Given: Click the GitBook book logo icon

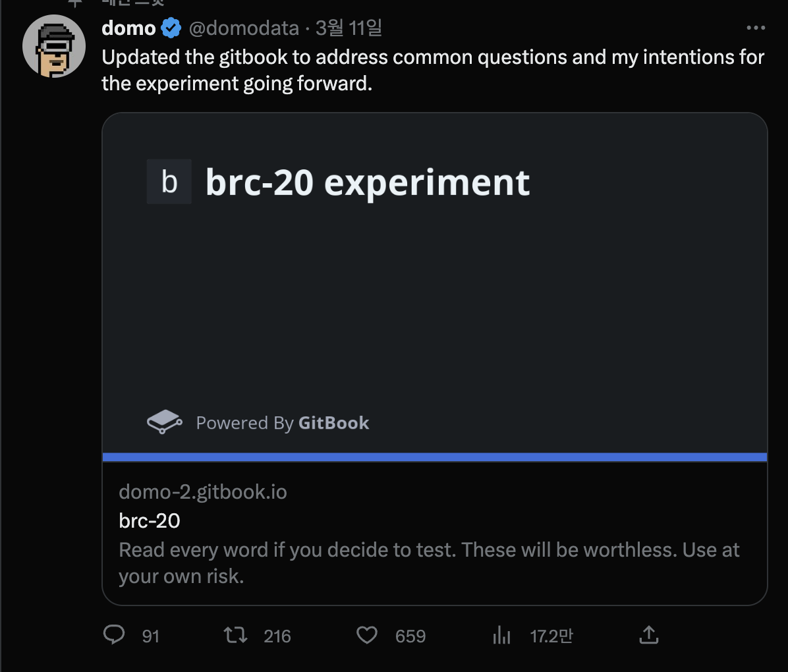Looking at the screenshot, I should click(164, 422).
